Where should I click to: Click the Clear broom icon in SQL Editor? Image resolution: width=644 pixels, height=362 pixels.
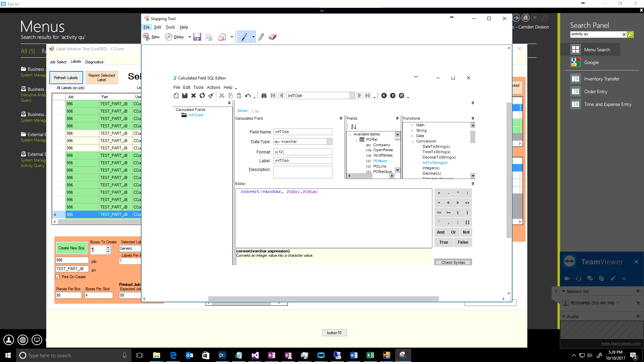[211, 96]
